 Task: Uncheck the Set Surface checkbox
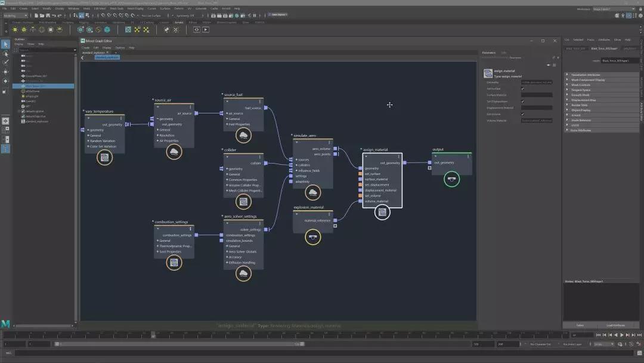[x=522, y=88]
